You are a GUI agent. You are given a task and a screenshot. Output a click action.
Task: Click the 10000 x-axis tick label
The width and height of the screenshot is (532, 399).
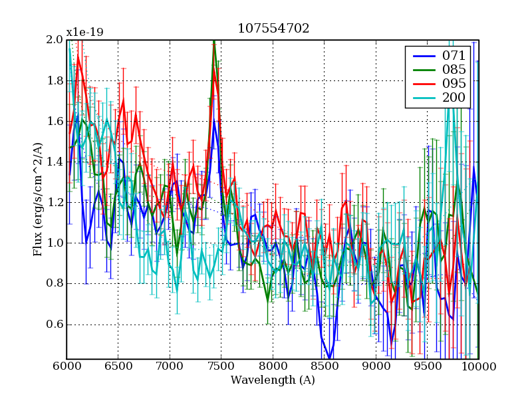[x=479, y=366]
